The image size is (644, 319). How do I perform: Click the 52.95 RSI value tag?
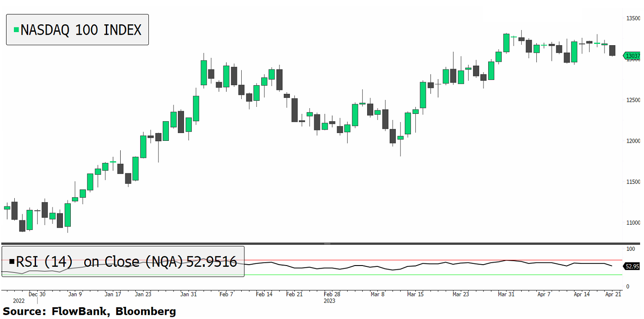coord(632,266)
